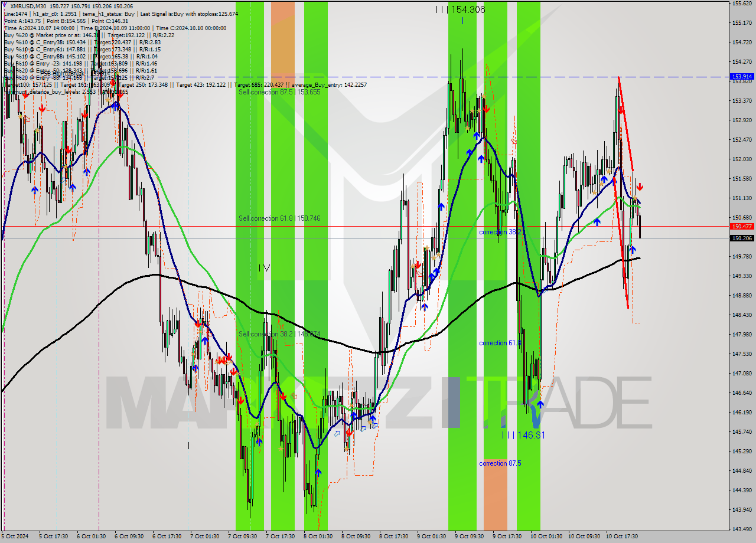756x543 pixels.
Task: Click the 'Sell correction 61.8 | 150.746' label
Action: [x=279, y=218]
